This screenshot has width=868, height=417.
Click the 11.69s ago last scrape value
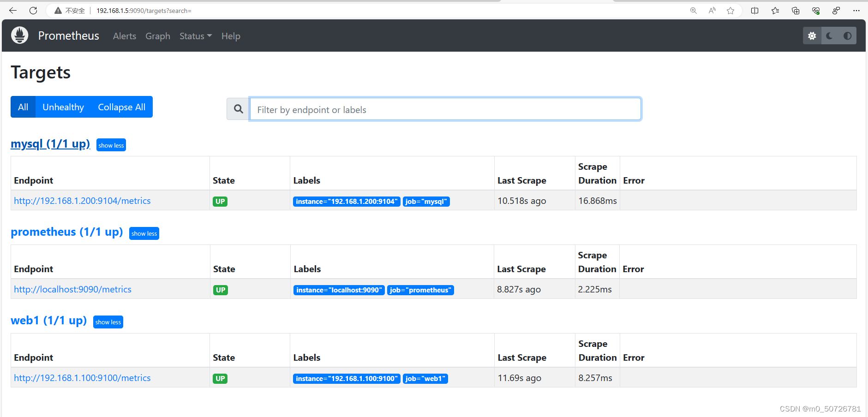520,378
